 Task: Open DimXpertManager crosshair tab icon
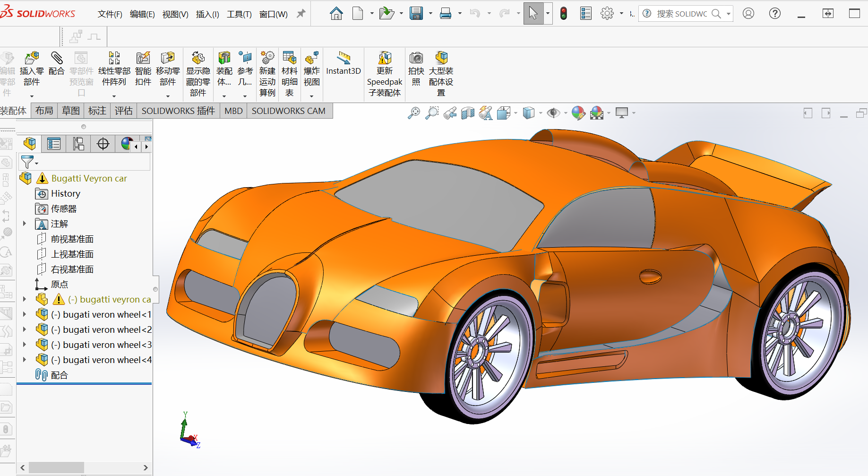click(103, 144)
